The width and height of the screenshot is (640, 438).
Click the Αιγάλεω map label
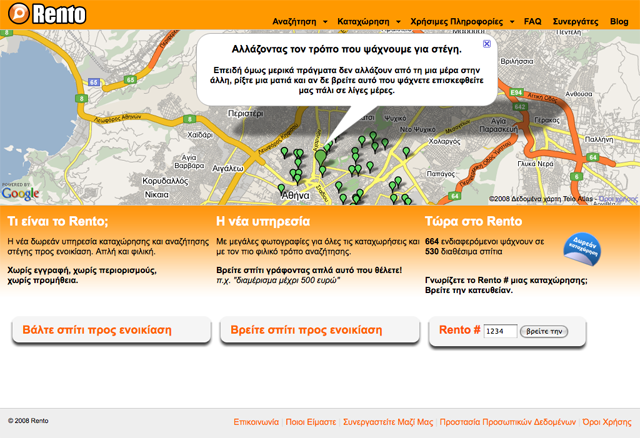tap(228, 168)
